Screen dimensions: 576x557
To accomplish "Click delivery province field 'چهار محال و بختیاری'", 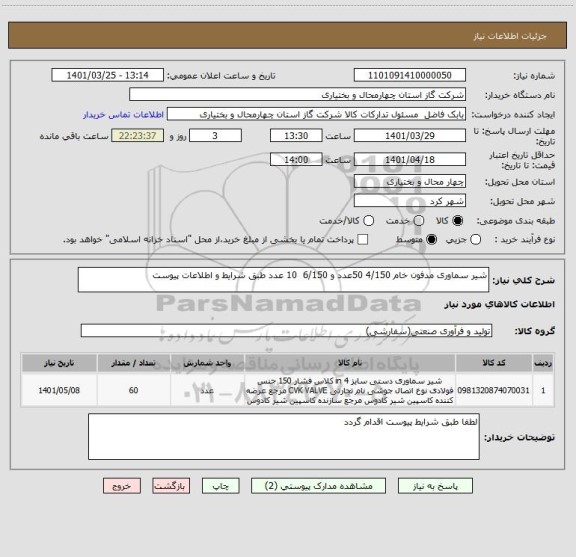I will [410, 182].
